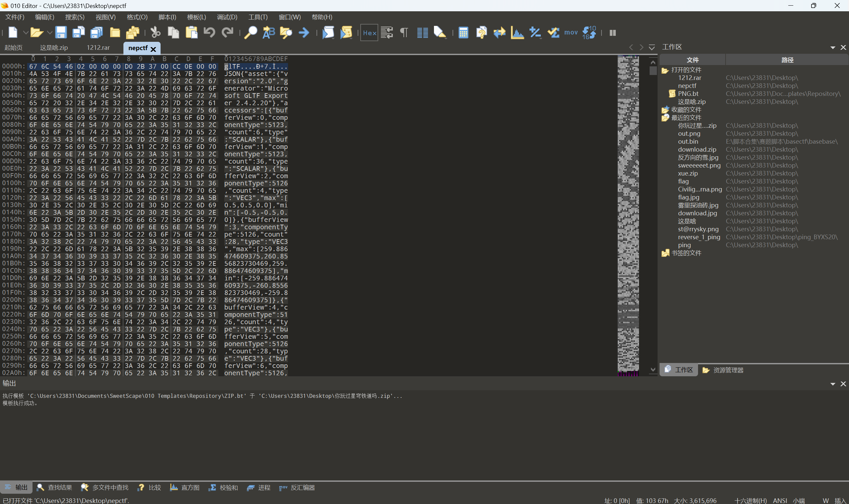
Task: Switch to the 资源管理器 panel tab
Action: pos(723,370)
